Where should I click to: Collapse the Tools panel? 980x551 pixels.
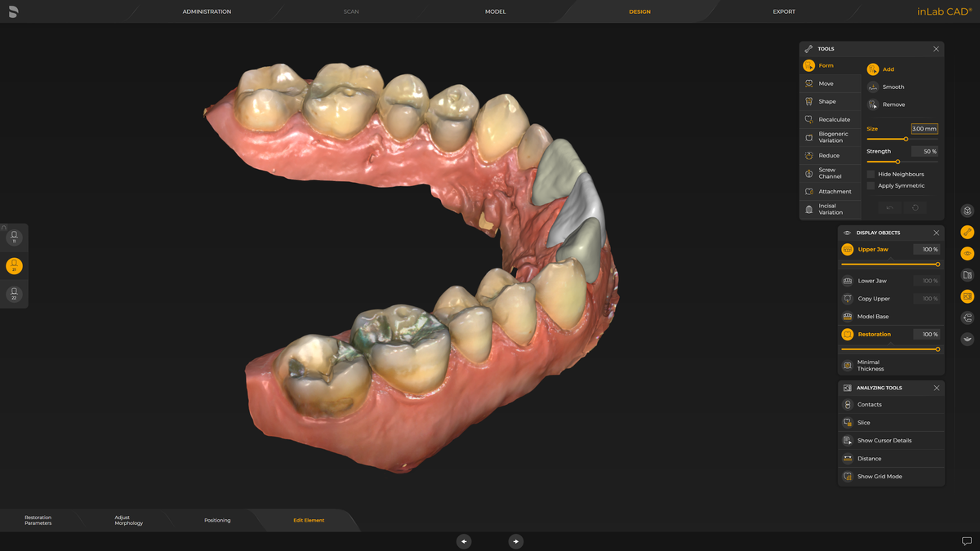point(936,49)
